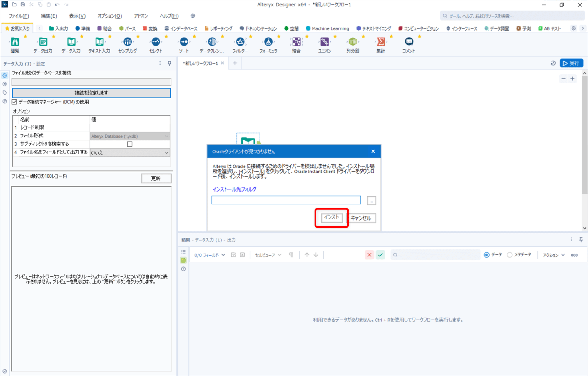The width and height of the screenshot is (588, 376).
Task: Open ファイル名をフィールドとして出力する dropdown
Action: [130, 152]
